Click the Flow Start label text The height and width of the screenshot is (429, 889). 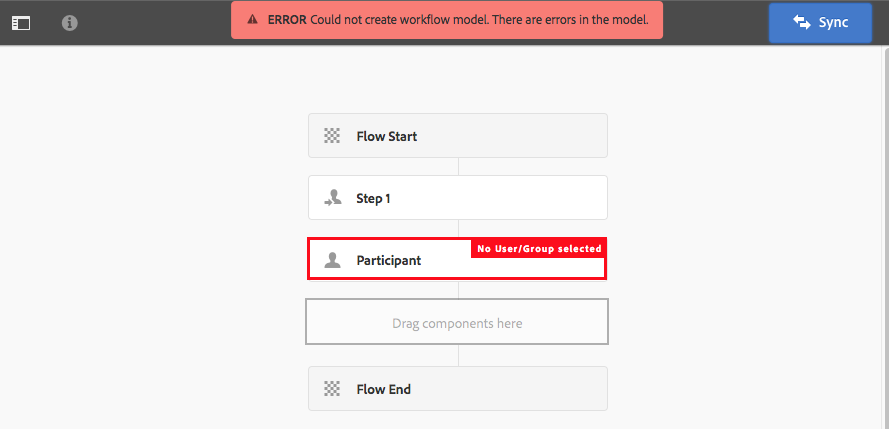pos(387,136)
